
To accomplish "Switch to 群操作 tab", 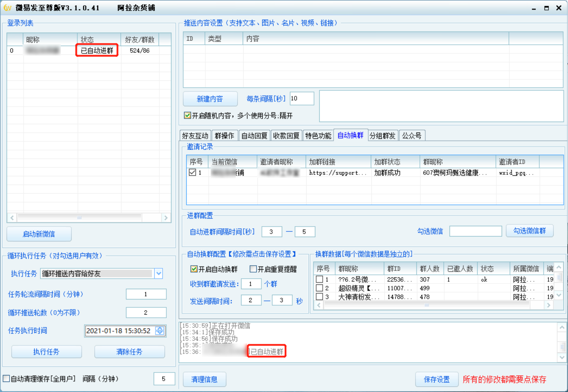I will [x=225, y=135].
